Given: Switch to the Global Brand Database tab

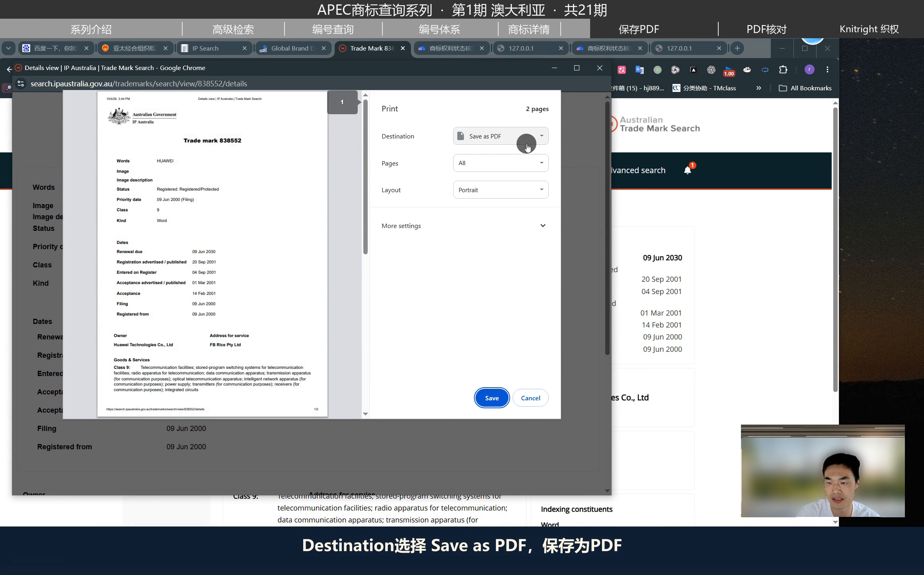Looking at the screenshot, I should (x=293, y=48).
